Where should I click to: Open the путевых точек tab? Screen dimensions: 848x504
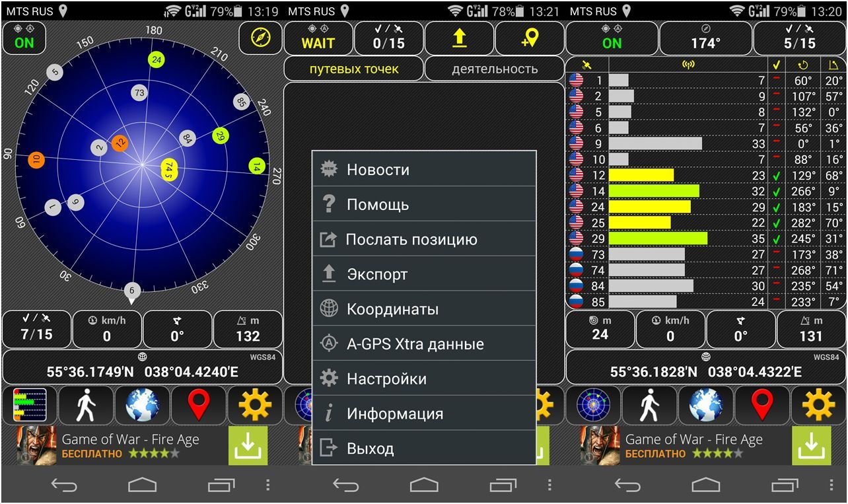353,69
